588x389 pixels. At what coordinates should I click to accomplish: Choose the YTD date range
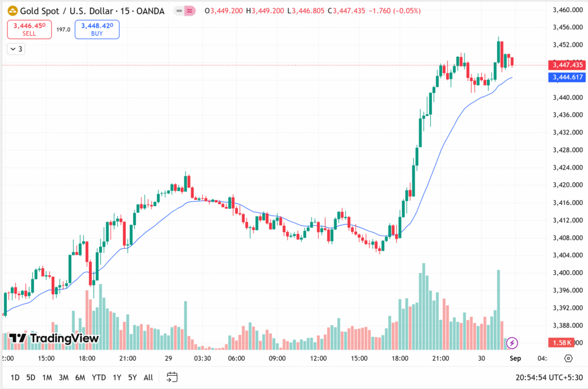click(x=99, y=378)
